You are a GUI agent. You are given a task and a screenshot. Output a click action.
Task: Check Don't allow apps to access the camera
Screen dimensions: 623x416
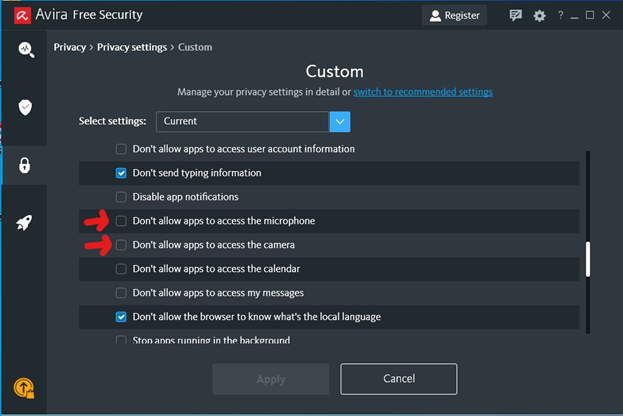pos(121,245)
